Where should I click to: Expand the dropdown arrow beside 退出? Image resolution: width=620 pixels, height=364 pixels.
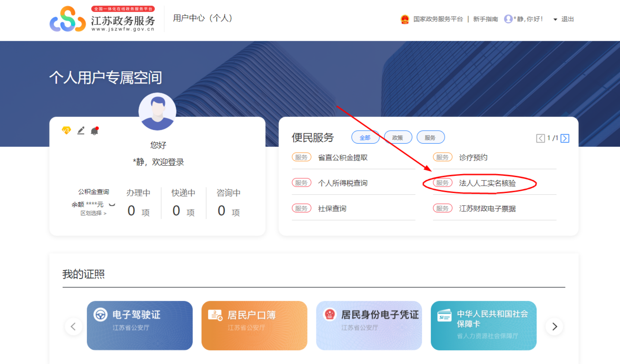555,19
